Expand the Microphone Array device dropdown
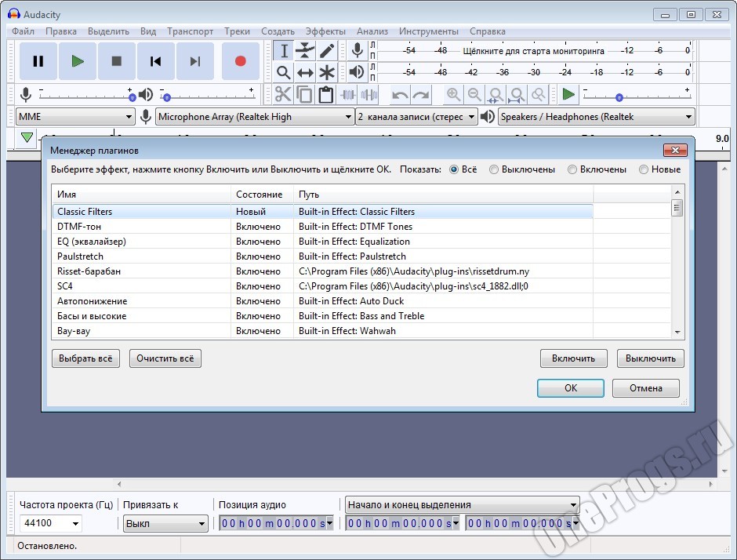The height and width of the screenshot is (560, 737). (255, 117)
